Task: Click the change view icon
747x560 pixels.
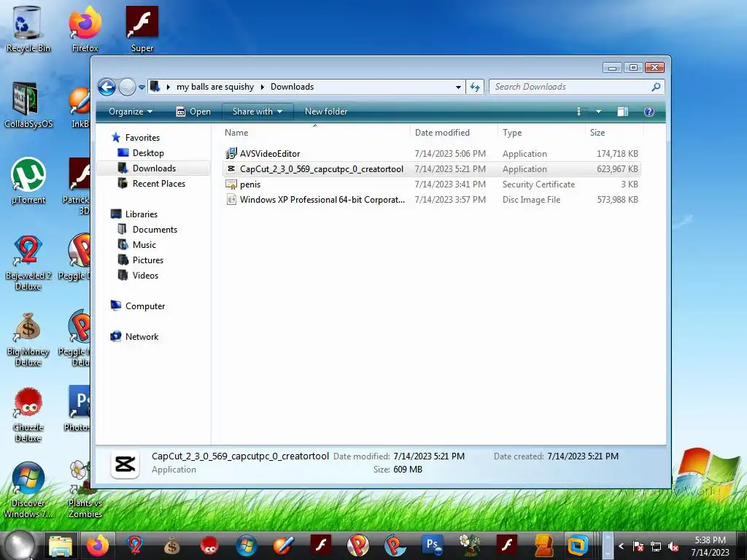Action: coord(581,112)
